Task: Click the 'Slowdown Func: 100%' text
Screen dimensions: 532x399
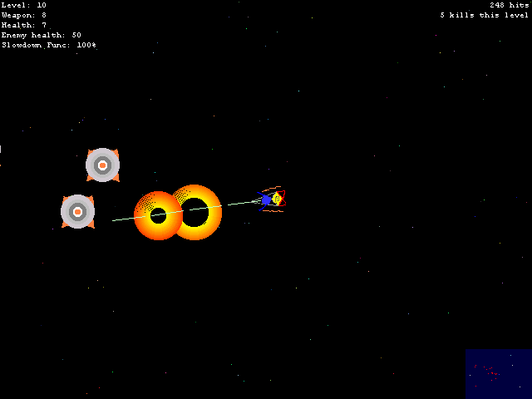Action: [x=49, y=45]
